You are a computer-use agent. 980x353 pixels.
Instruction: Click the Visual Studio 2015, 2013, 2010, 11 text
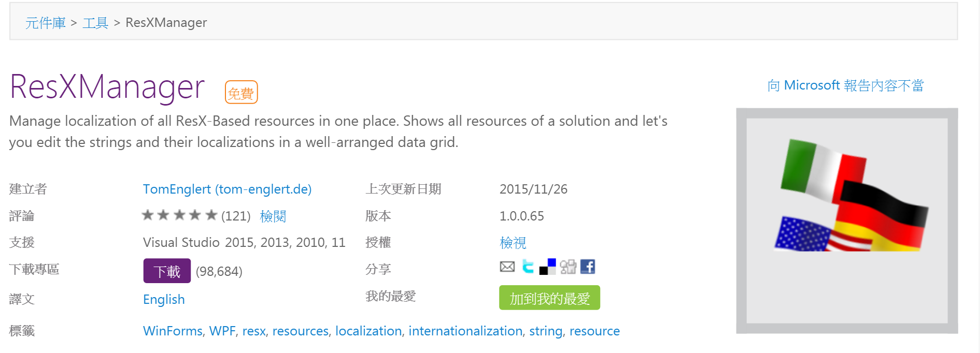tap(244, 242)
